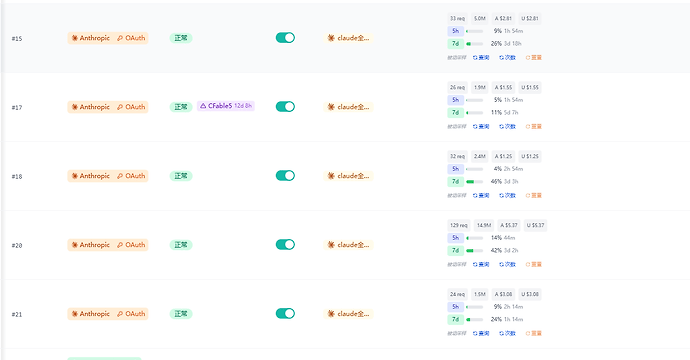Click orange 重置 link for account #21

pos(534,334)
